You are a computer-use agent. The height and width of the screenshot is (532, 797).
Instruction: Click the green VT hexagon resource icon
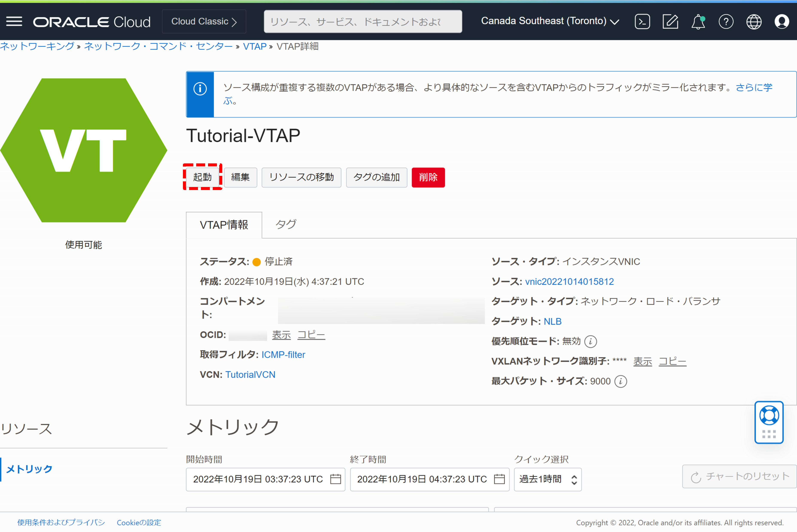point(84,150)
